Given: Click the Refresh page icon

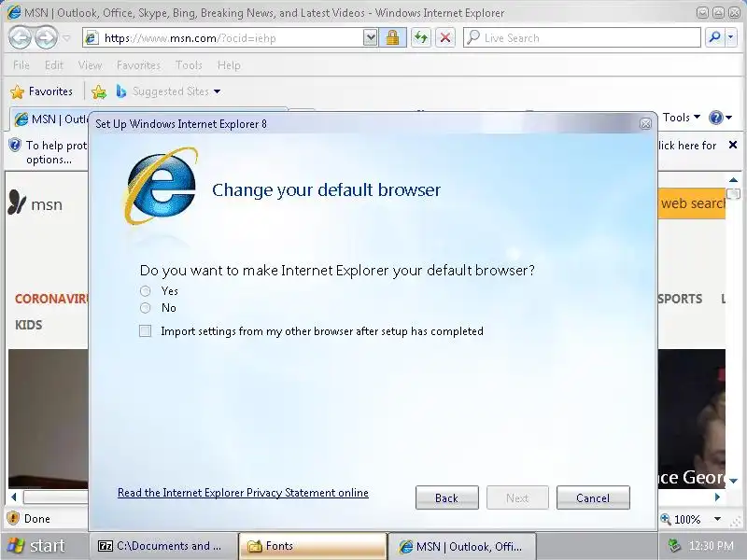Looking at the screenshot, I should (421, 37).
